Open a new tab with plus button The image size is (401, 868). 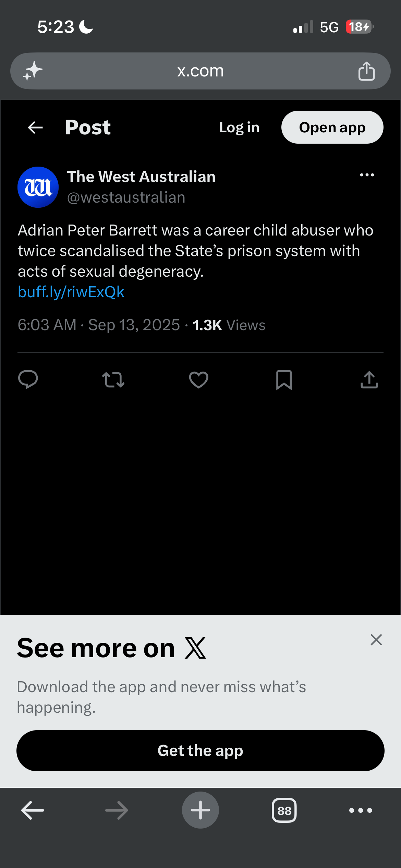tap(200, 810)
